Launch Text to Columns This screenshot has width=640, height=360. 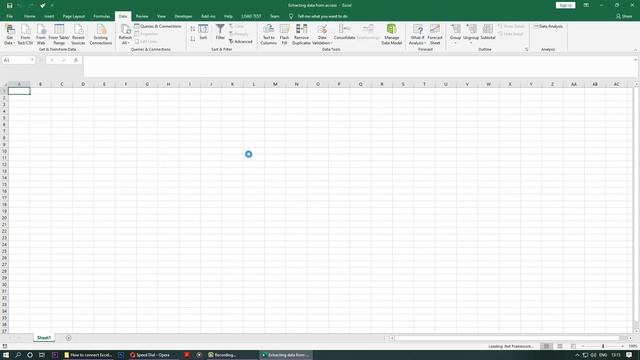268,34
